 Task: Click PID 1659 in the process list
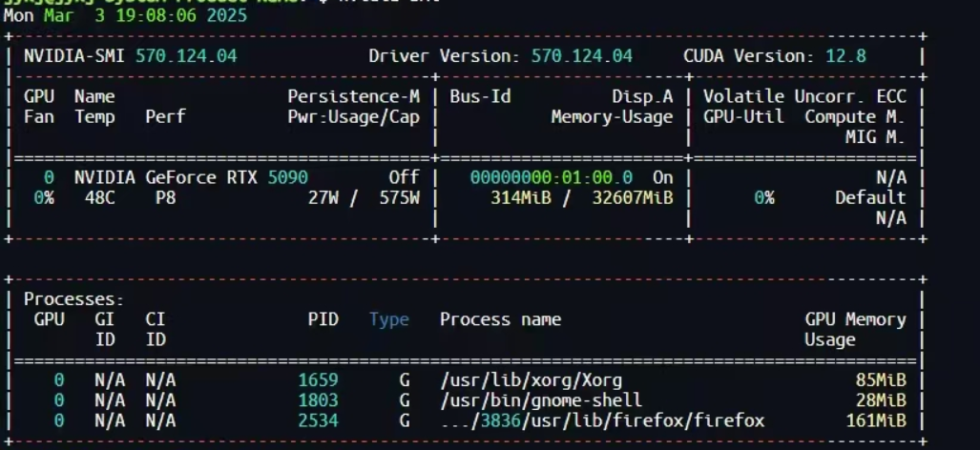point(318,380)
